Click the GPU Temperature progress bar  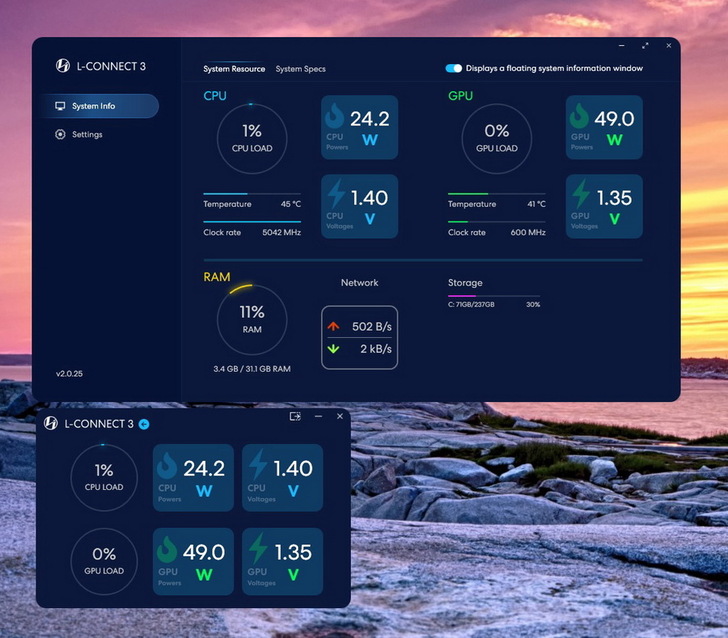coord(496,194)
